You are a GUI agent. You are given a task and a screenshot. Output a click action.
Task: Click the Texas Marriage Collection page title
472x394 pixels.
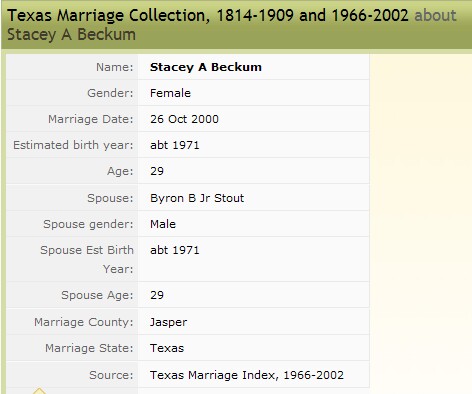tap(208, 15)
